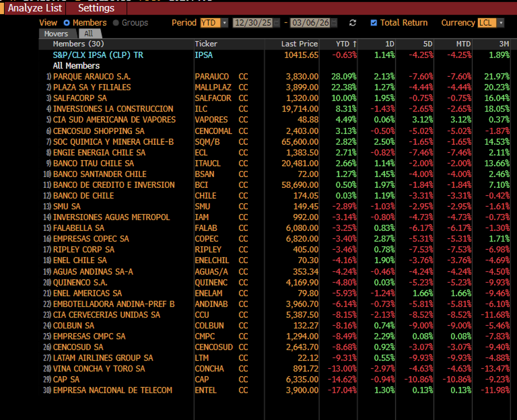
Task: Click the VAPORES ticker cell
Action: [x=212, y=119]
